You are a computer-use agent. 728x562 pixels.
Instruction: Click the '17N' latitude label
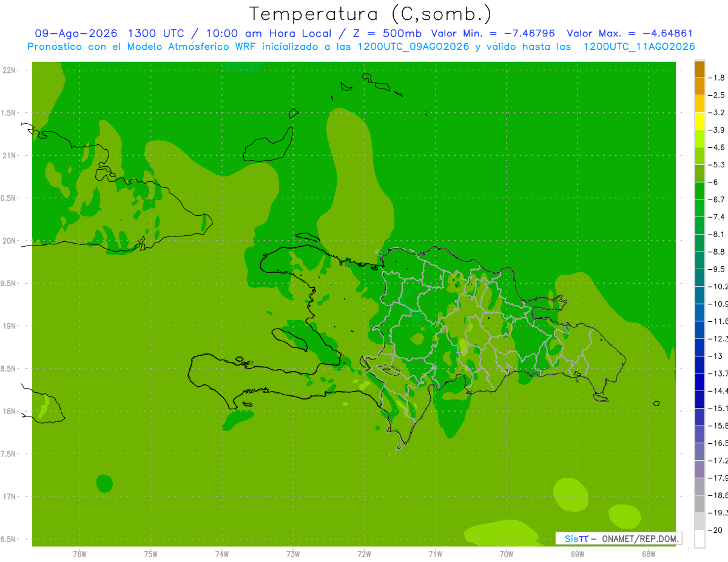(x=9, y=497)
